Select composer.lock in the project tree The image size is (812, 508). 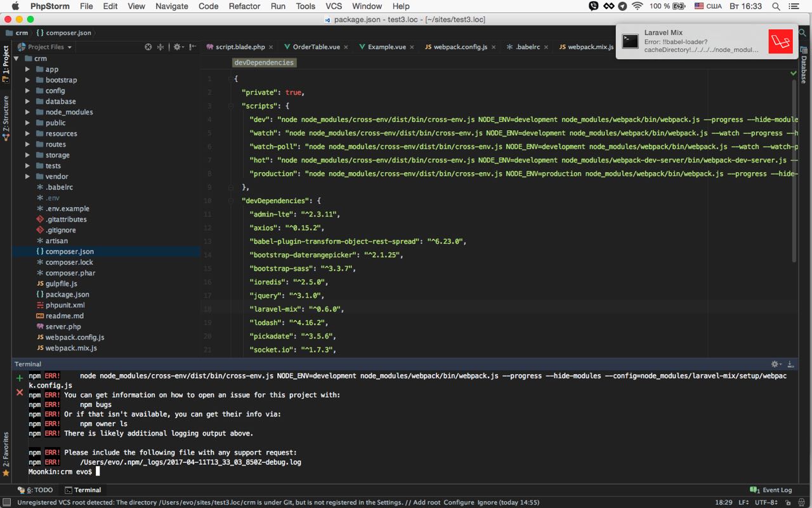[69, 262]
